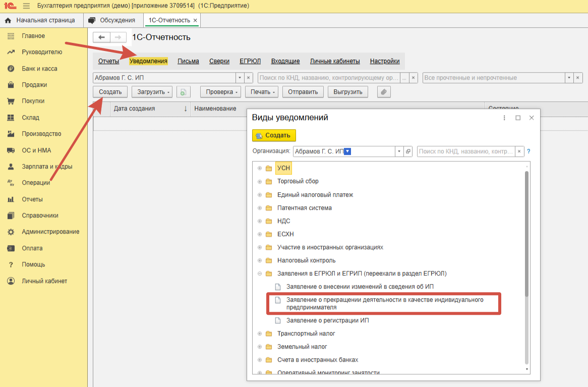This screenshot has height=387, width=588.
Task: Open Главное section in sidebar
Action: point(33,36)
